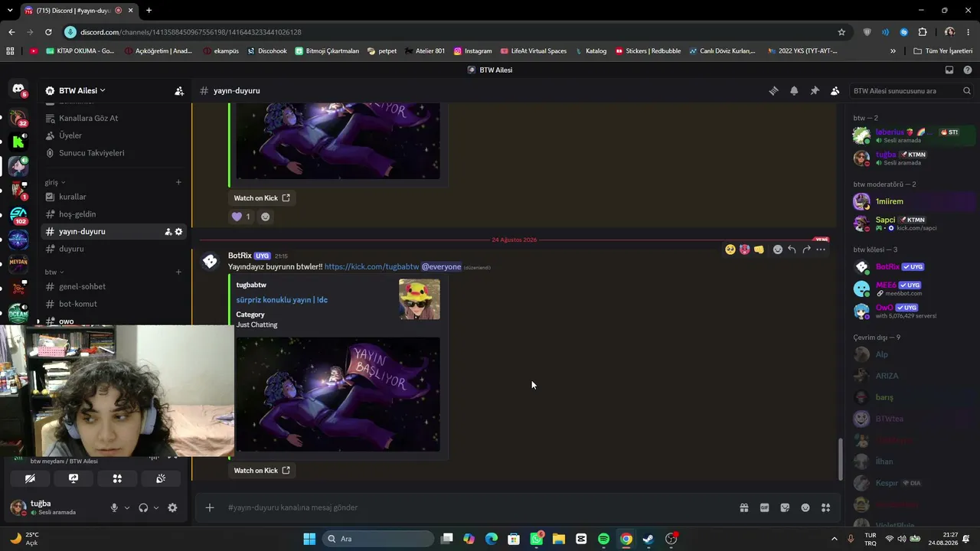Open Chrome tab search dropdown
This screenshot has height=551, width=980.
10,11
